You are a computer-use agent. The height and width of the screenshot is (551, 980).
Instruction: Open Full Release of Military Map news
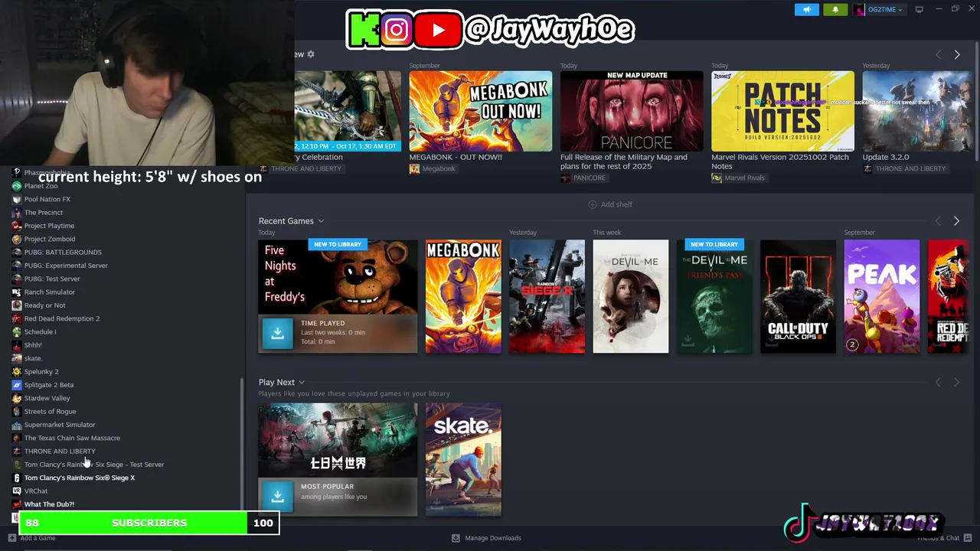624,161
